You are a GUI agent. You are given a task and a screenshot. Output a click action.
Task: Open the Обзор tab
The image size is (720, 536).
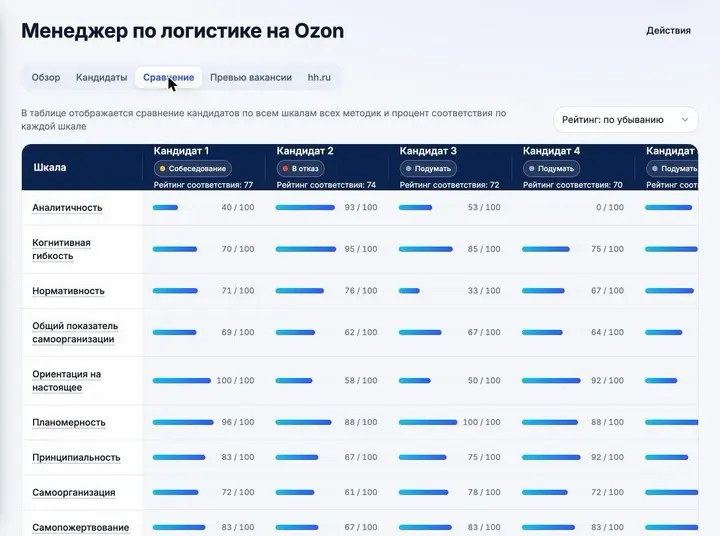point(46,77)
